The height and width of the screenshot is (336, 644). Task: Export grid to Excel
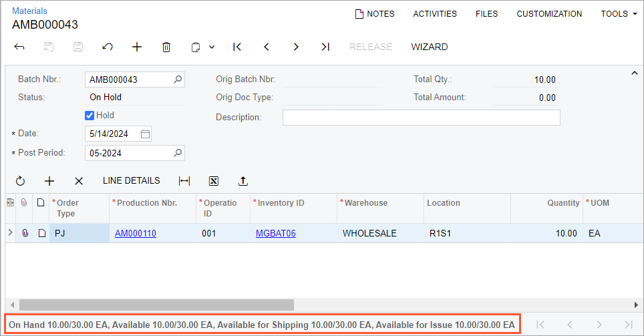(214, 181)
